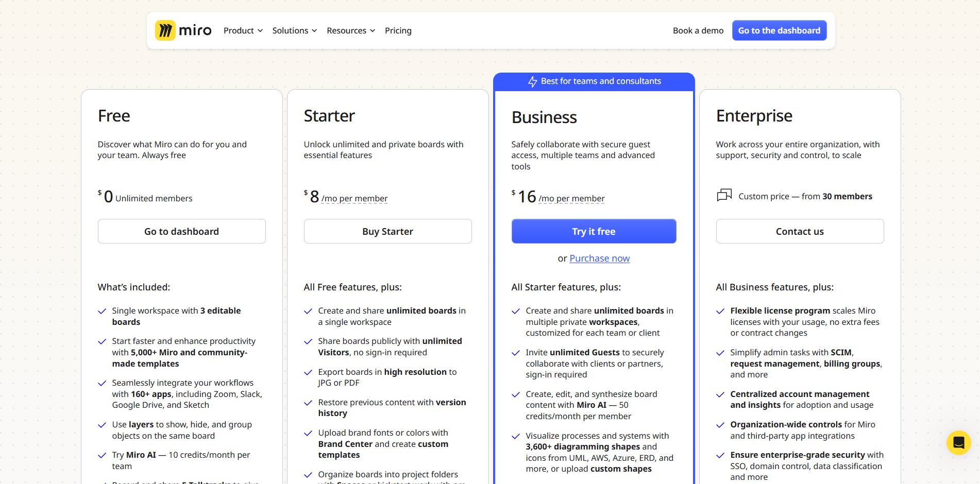Expand the Resources dropdown menu
The image size is (980, 484).
351,30
